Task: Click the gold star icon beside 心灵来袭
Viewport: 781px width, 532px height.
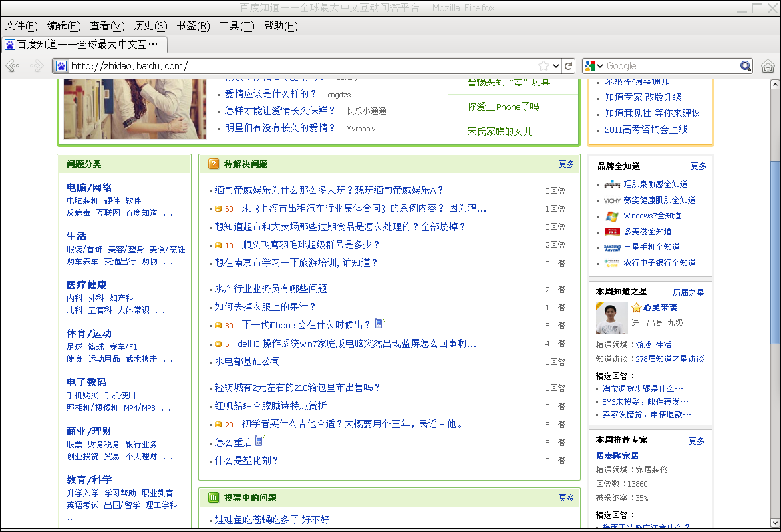Action: tap(636, 308)
